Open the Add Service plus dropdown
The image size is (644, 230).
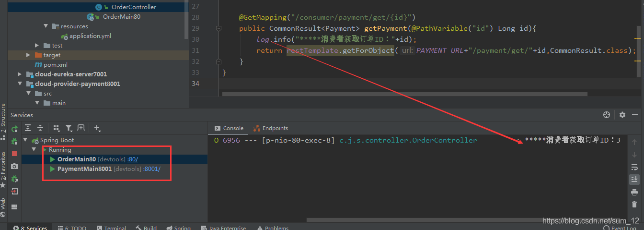(x=98, y=128)
